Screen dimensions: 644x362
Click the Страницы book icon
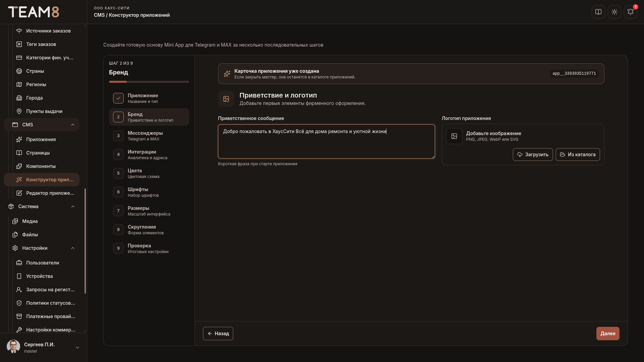[19, 153]
